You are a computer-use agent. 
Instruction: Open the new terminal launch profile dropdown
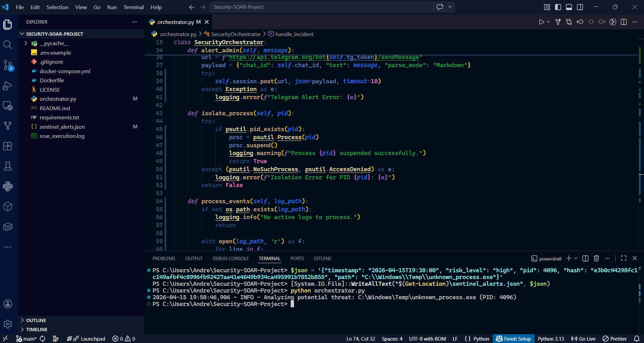click(576, 258)
